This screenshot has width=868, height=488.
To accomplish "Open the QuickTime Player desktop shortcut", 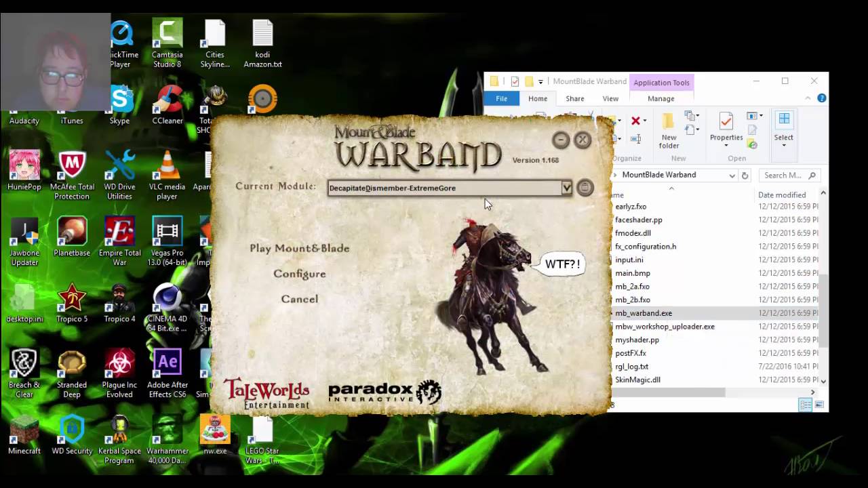I will 121,45.
